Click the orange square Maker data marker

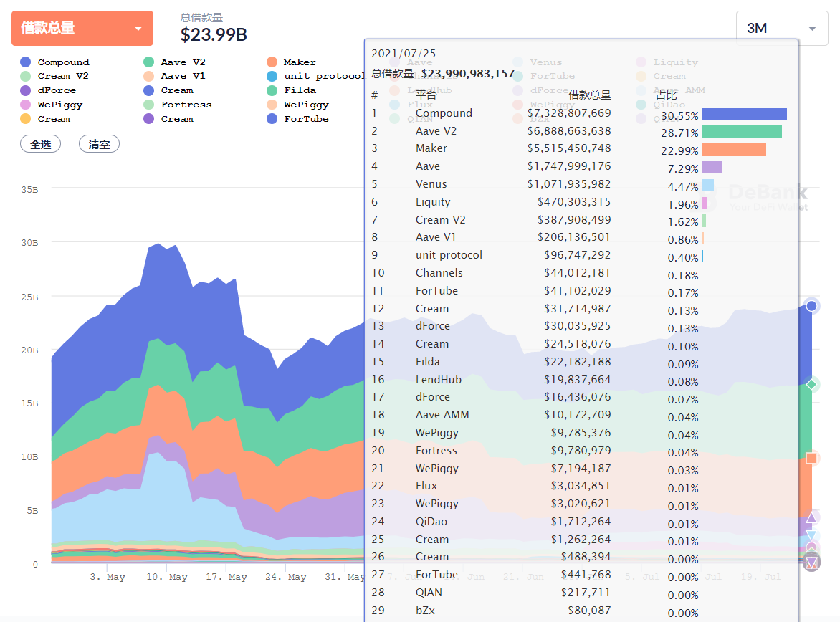coord(811,458)
